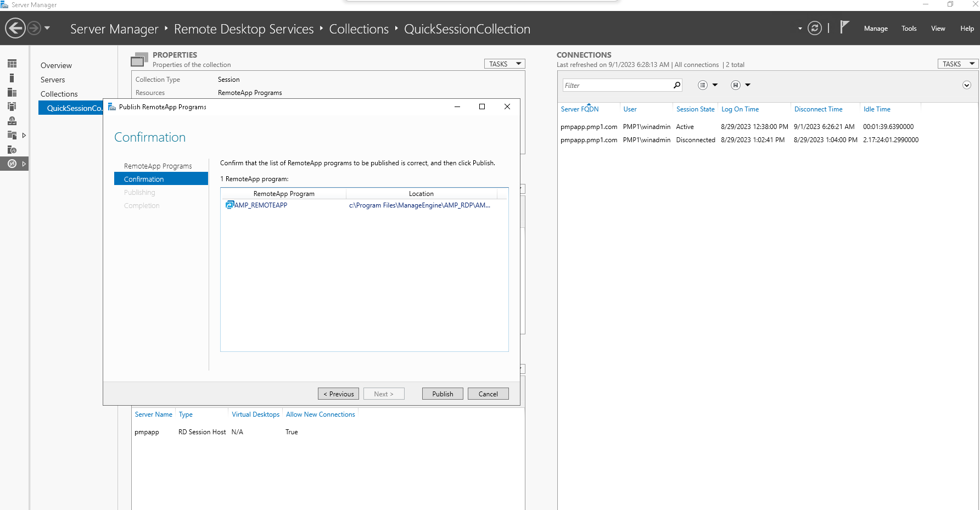Open the Properties TASKS dropdown

coord(505,64)
